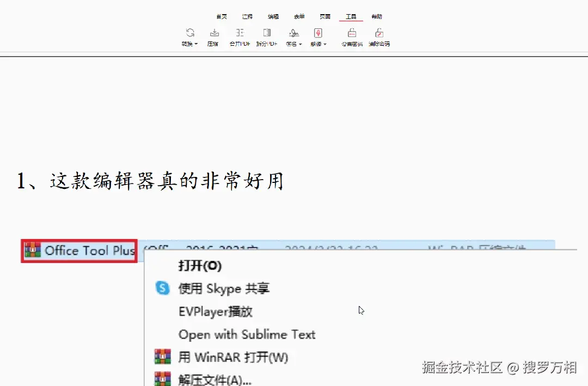
Task: Expand the 签名 (Signature) dropdown
Action: [x=300, y=44]
